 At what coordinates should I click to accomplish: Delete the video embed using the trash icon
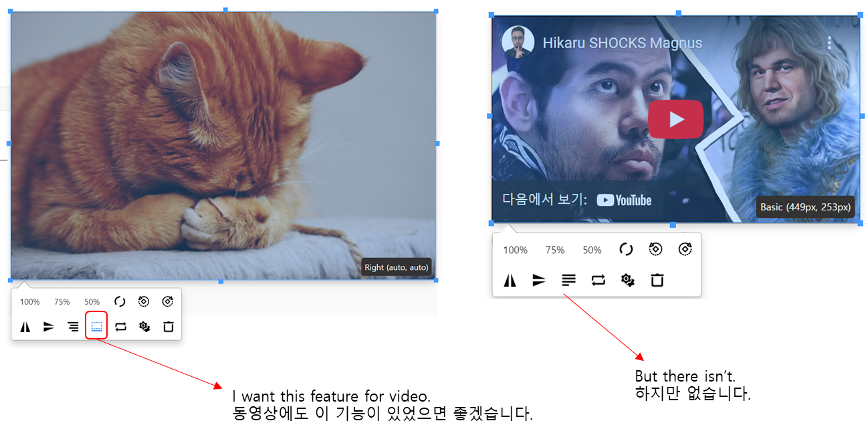click(x=657, y=281)
